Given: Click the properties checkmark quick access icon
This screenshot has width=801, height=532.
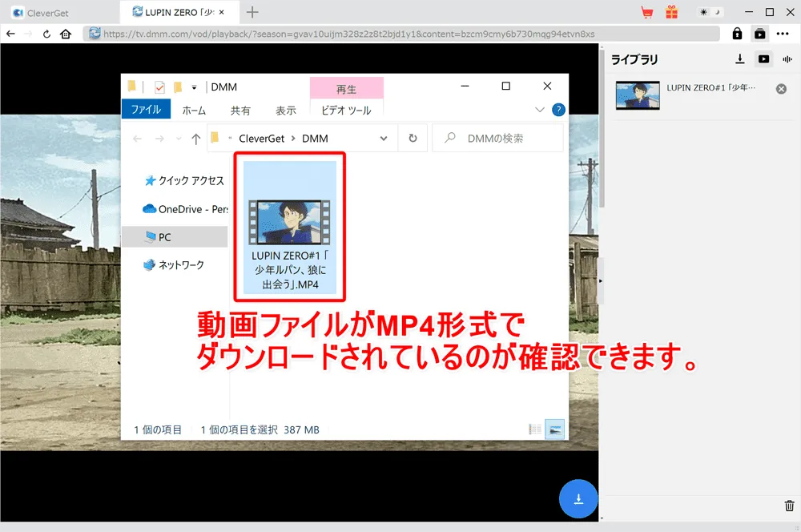Looking at the screenshot, I should (159, 87).
